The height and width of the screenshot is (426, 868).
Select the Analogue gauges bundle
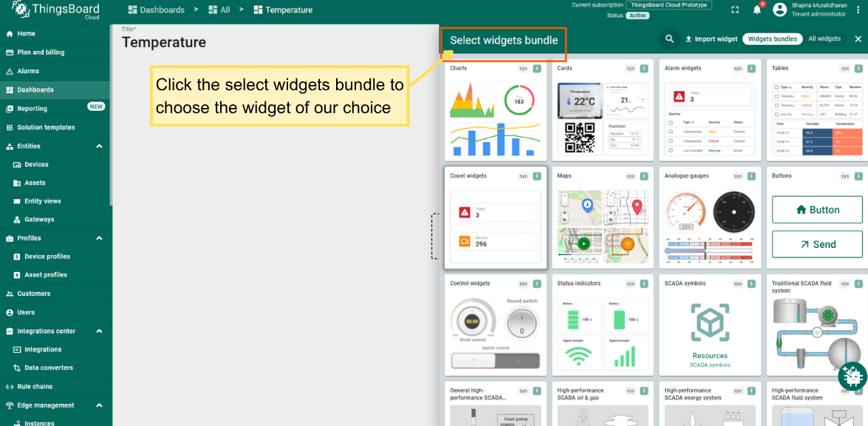710,218
